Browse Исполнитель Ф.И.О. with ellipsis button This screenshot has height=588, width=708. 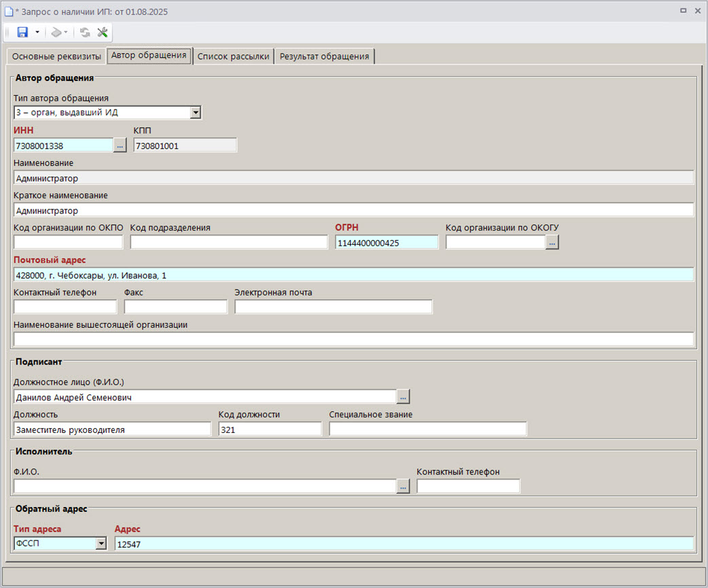click(x=403, y=486)
